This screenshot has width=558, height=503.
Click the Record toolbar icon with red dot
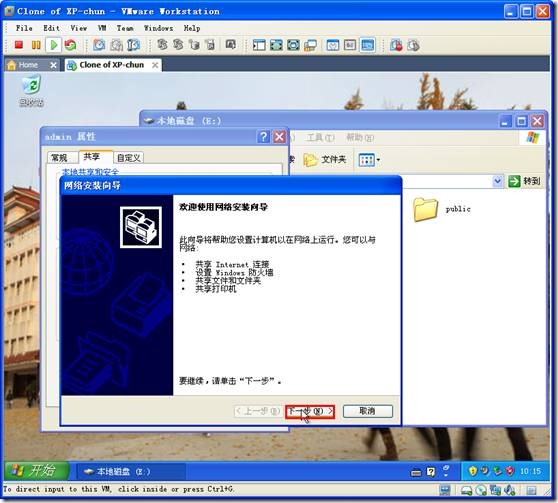pos(396,45)
